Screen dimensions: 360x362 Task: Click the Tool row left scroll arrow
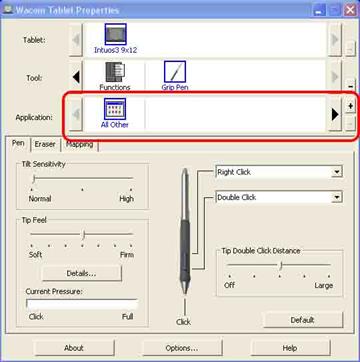pos(76,77)
